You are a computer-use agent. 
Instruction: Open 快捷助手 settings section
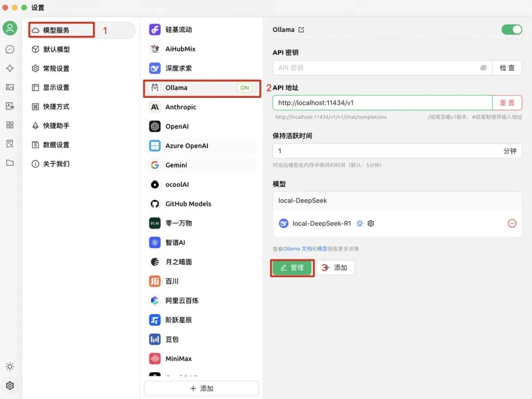[81, 126]
